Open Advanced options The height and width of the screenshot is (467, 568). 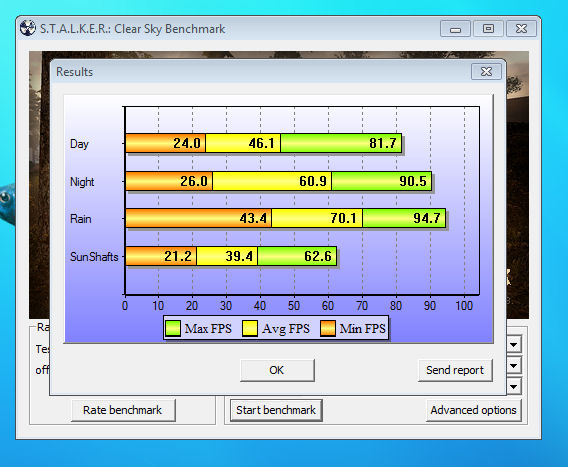473,410
